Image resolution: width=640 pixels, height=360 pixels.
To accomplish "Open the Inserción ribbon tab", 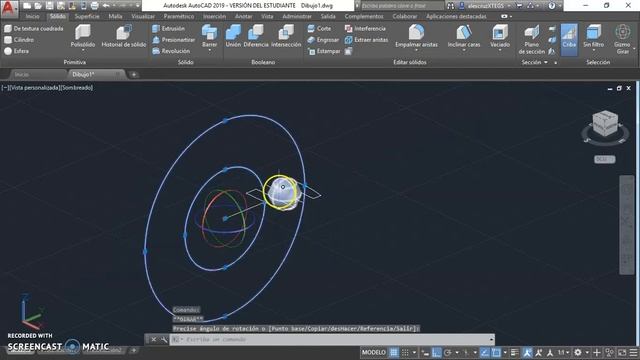I will pos(214,16).
